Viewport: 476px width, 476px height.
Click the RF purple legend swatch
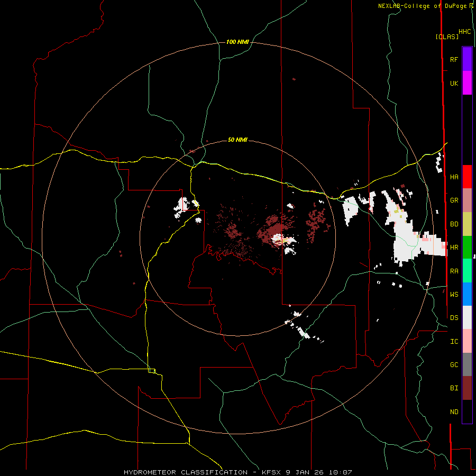(467, 59)
